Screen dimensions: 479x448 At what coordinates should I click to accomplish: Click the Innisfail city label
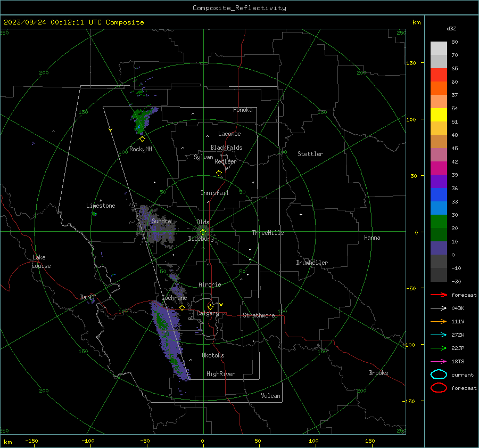(214, 193)
